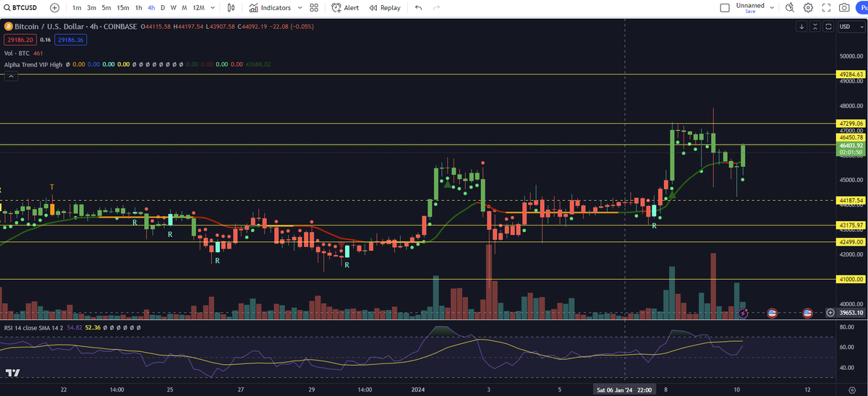Open the candlestick chart type selector

point(231,7)
